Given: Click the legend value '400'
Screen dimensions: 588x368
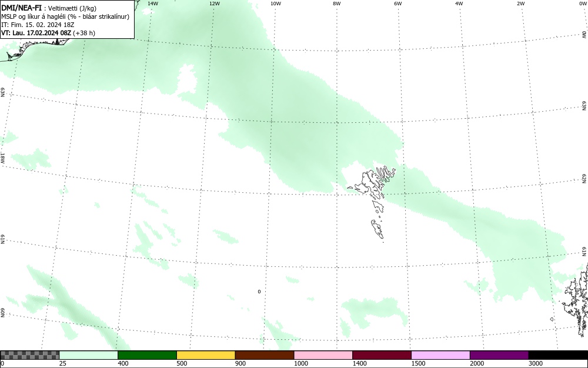Looking at the screenshot, I should (x=123, y=363).
